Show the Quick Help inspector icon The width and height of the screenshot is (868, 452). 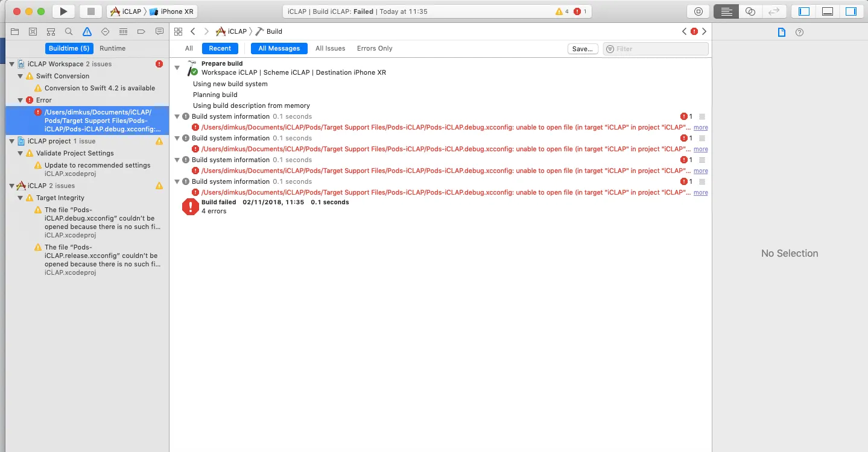[800, 32]
